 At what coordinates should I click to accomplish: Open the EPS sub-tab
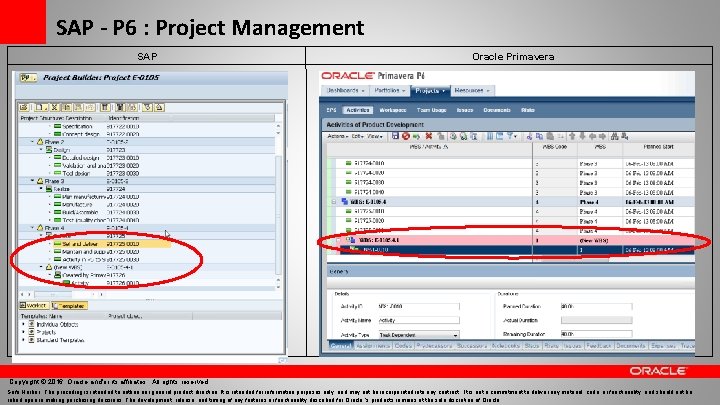tap(332, 110)
